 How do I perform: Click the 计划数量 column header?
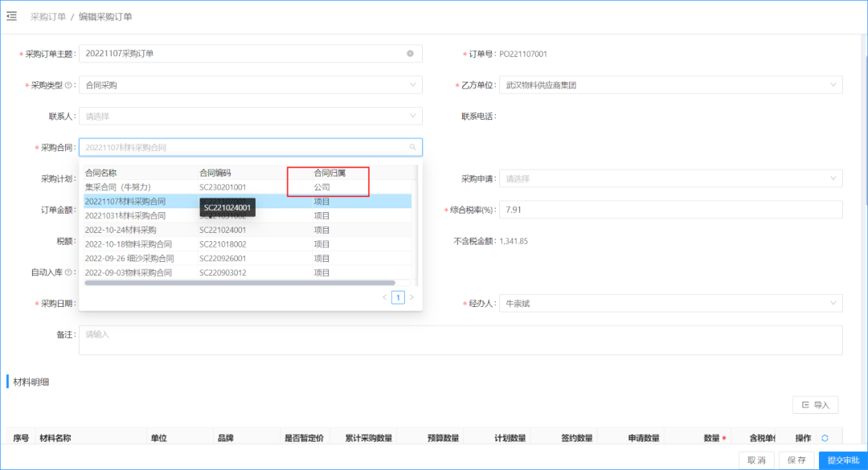point(510,438)
